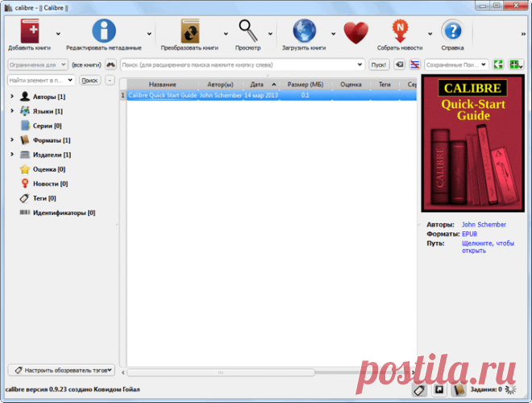Viewport: 532px width, 403px height.
Task: Show more toolbar items chevron
Action: 523,34
